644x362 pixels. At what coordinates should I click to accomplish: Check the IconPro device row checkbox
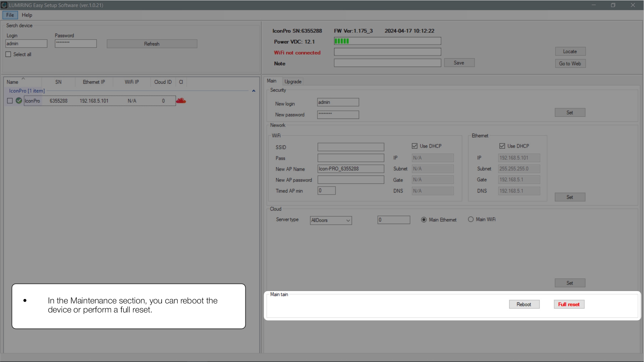(x=10, y=101)
